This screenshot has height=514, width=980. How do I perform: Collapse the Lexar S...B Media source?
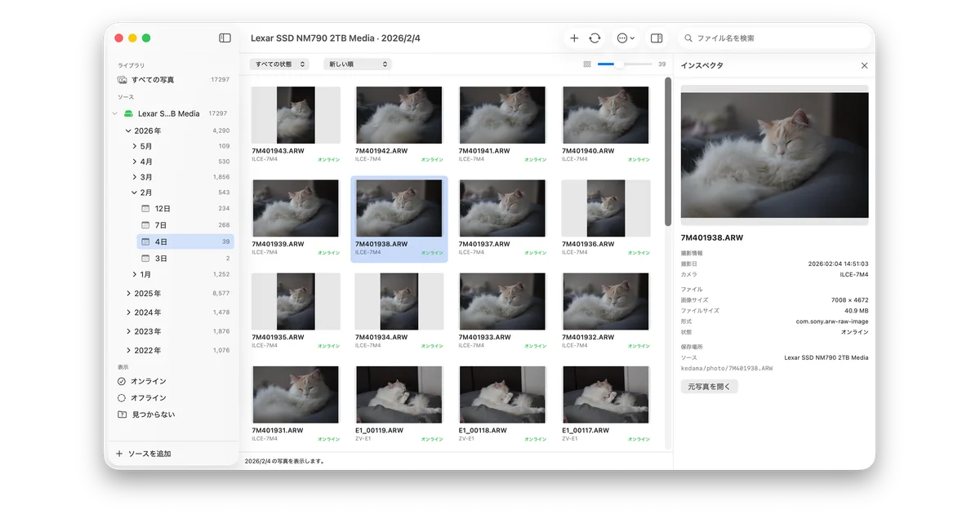click(115, 113)
